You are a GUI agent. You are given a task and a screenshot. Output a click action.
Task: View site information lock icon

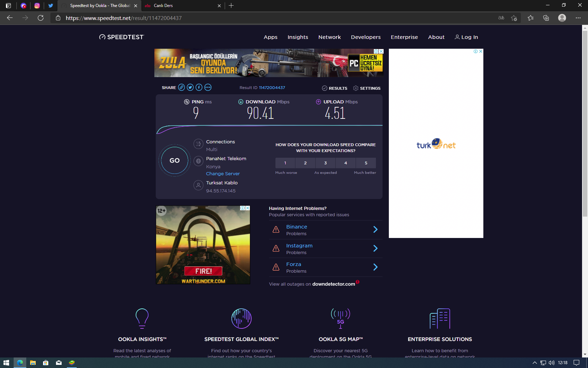point(58,18)
